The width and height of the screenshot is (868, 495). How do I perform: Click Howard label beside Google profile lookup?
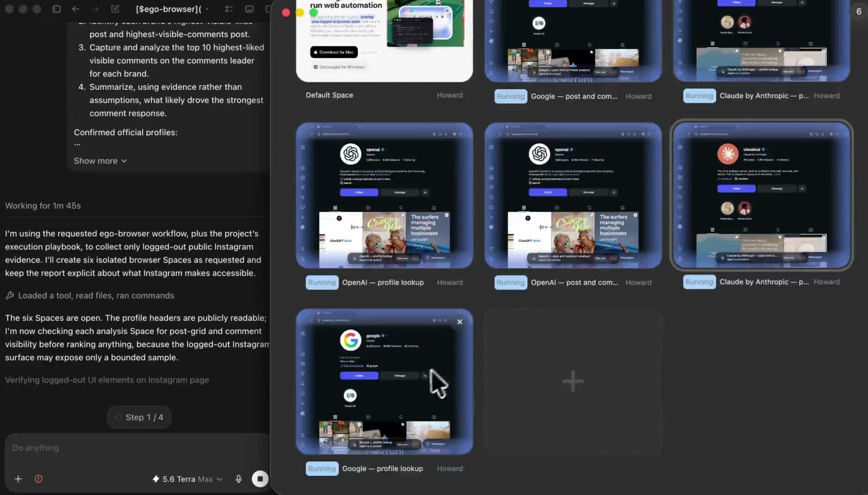[450, 469]
